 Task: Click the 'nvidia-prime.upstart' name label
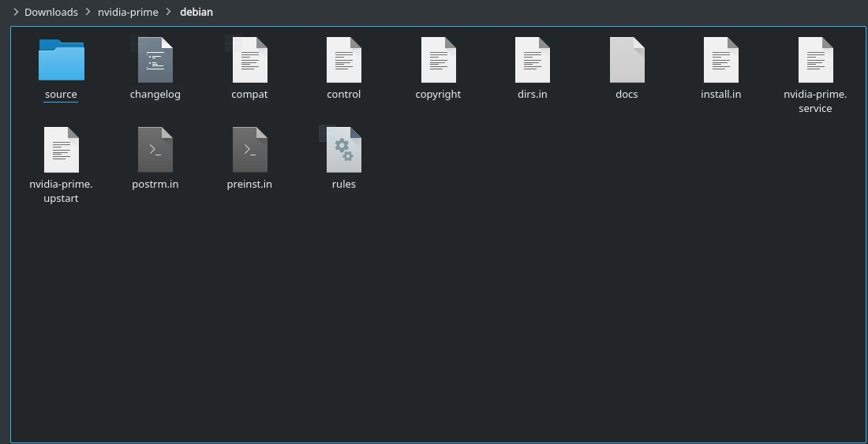tap(61, 192)
